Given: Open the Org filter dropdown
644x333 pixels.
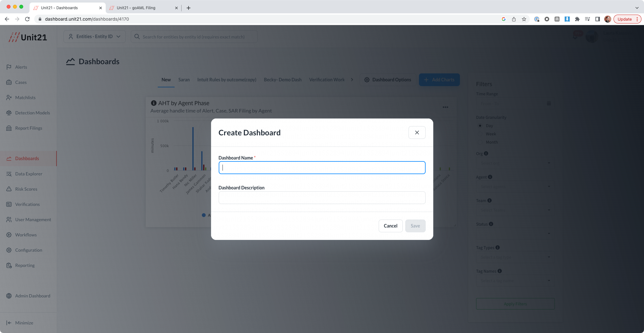Looking at the screenshot, I should point(515,163).
